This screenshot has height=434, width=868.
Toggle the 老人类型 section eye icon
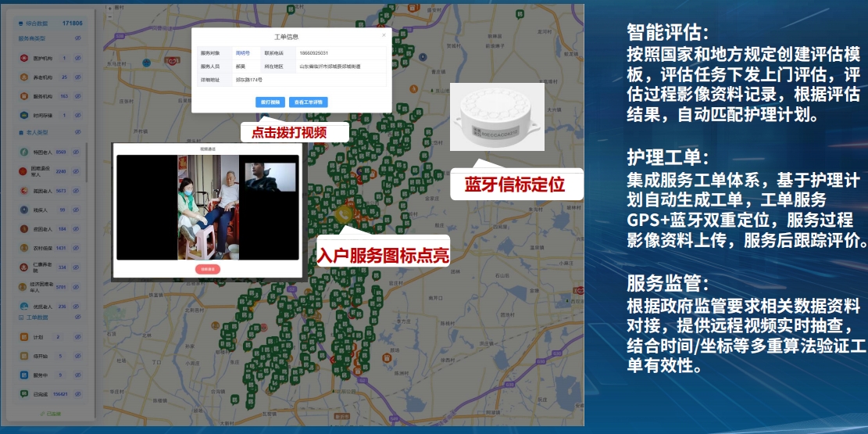tap(77, 132)
